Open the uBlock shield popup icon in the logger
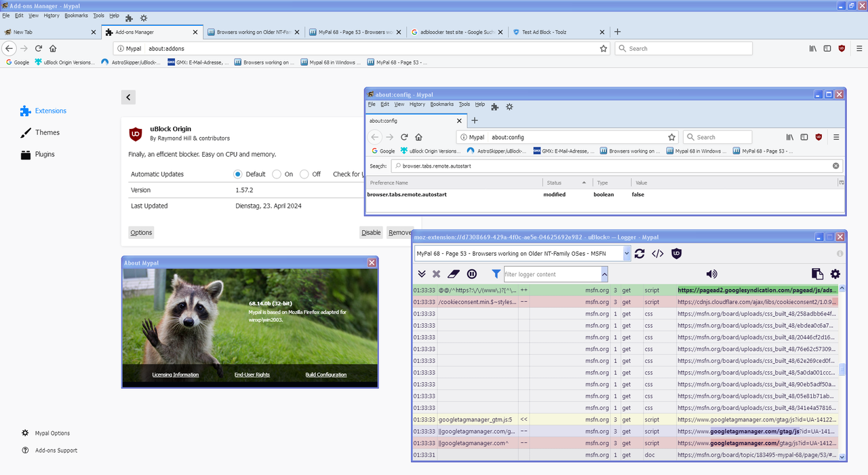868x475 pixels. [676, 254]
